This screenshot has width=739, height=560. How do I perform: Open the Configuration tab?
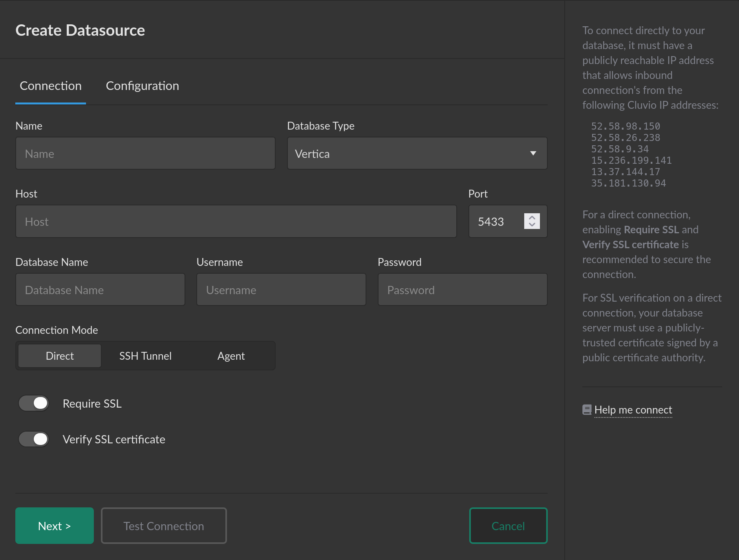click(142, 86)
